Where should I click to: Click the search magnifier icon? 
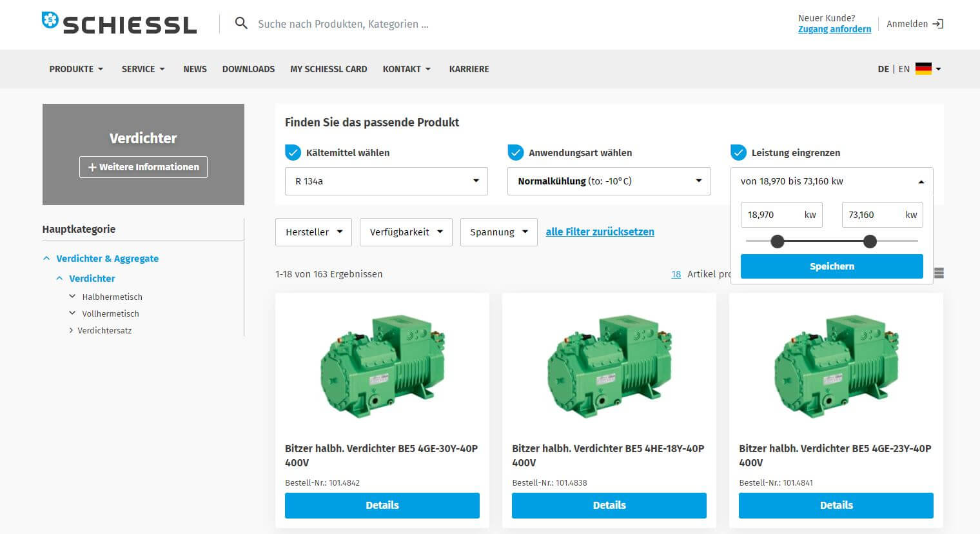click(x=241, y=24)
